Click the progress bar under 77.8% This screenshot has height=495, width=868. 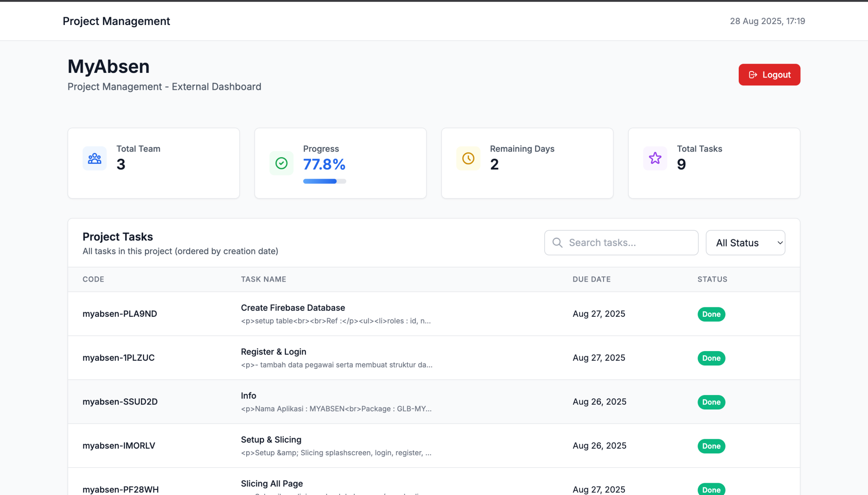[324, 181]
